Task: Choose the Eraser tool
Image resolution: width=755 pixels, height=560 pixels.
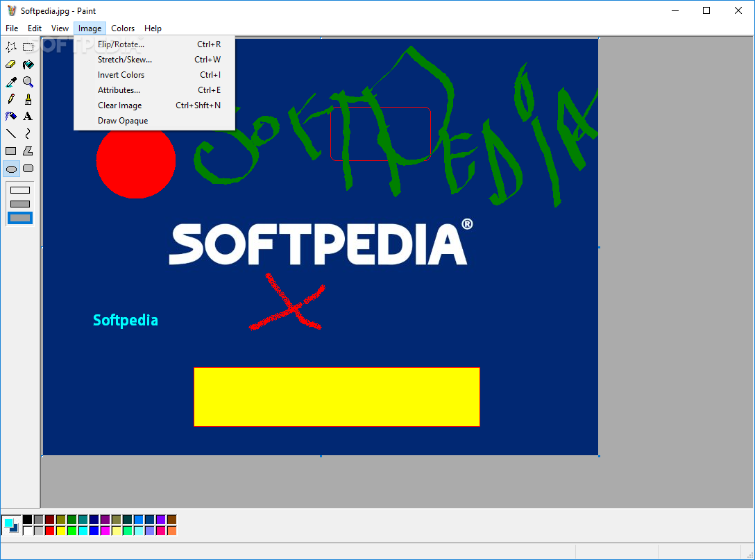Action: 11,64
